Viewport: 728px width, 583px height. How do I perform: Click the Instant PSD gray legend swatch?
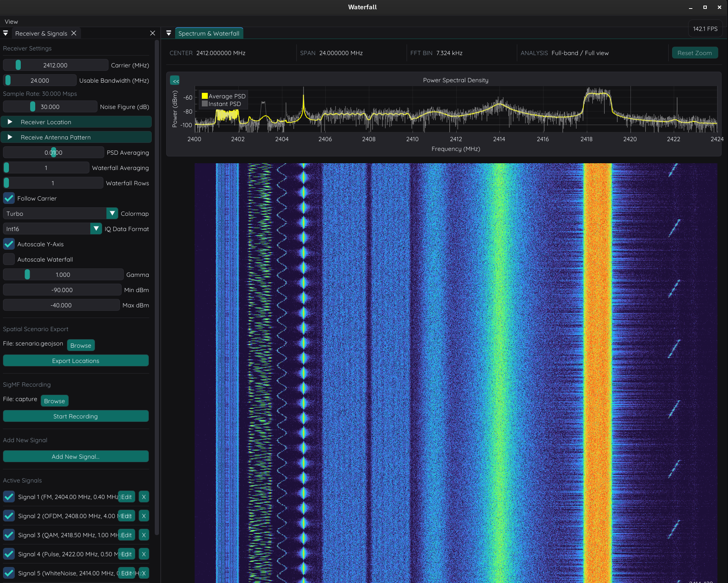(x=205, y=104)
